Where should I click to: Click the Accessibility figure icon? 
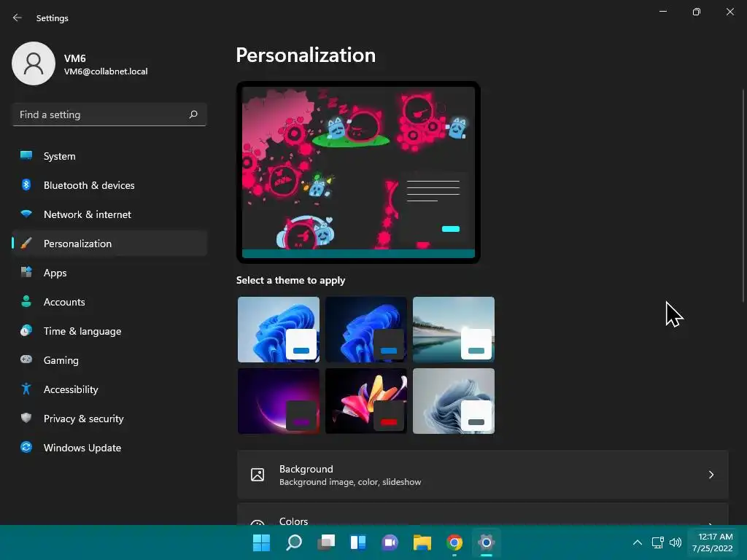pyautogui.click(x=26, y=389)
